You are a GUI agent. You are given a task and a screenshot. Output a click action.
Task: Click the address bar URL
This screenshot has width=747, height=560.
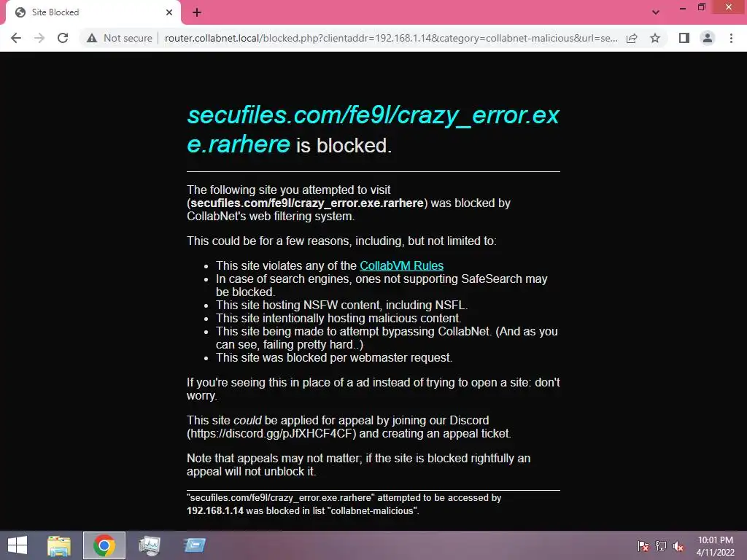(391, 38)
